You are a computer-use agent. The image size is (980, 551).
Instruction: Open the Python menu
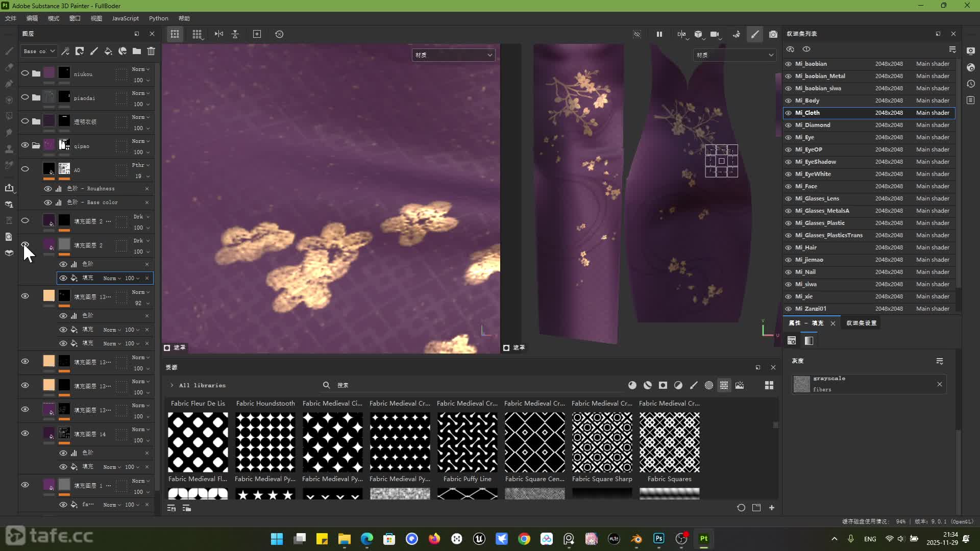point(158,18)
